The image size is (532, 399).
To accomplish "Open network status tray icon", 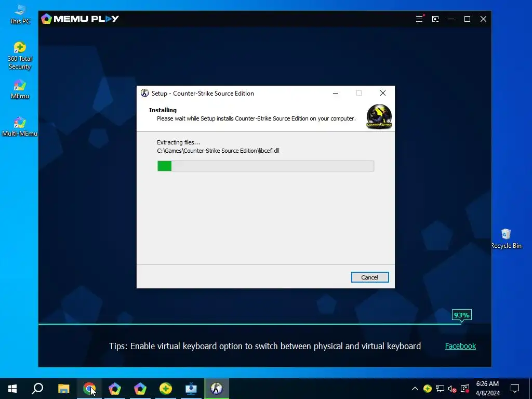I will 440,389.
